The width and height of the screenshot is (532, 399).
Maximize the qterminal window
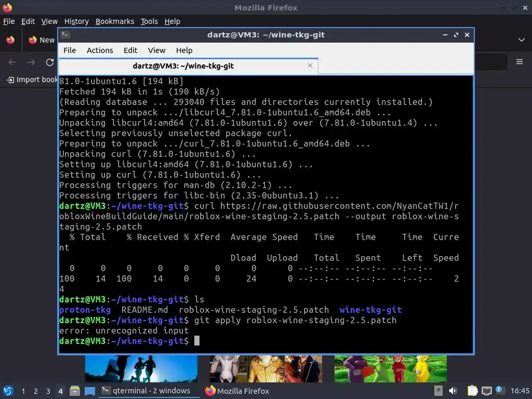click(x=456, y=35)
